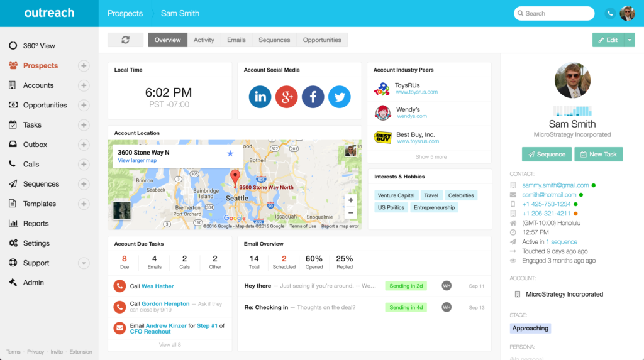This screenshot has width=644, height=360.
Task: Switch to the Sequences tab
Action: 274,40
